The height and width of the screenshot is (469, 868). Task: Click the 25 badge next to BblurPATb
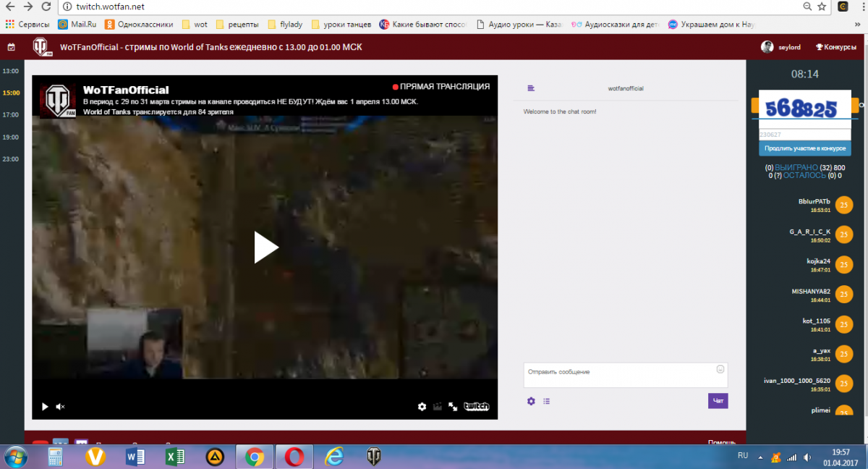click(843, 206)
